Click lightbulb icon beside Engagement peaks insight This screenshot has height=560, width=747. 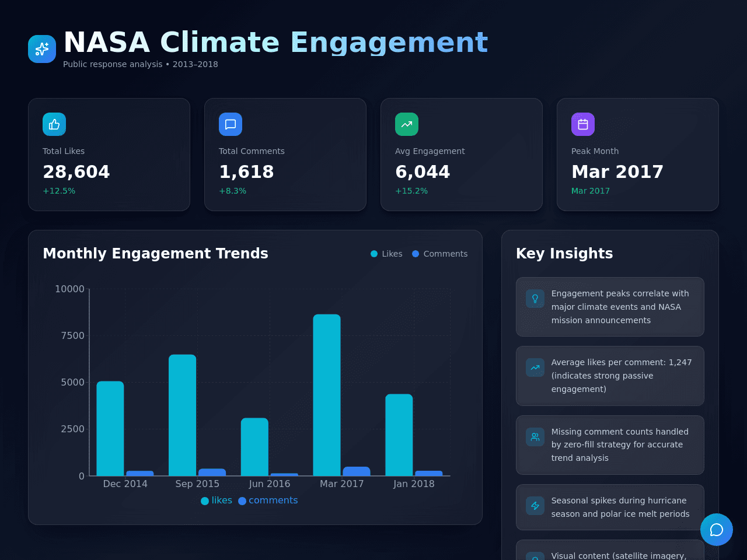click(535, 299)
